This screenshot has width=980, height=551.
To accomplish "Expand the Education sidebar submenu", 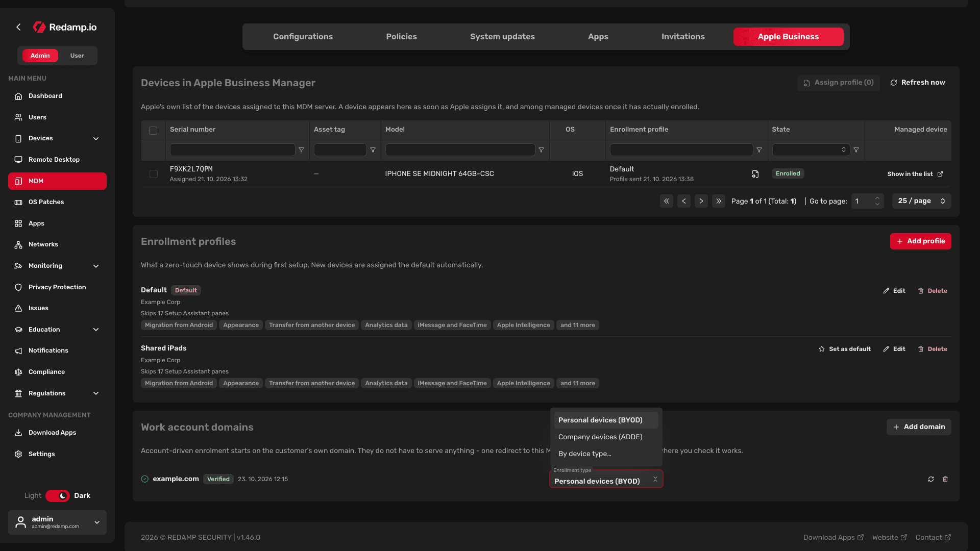I will tap(96, 330).
